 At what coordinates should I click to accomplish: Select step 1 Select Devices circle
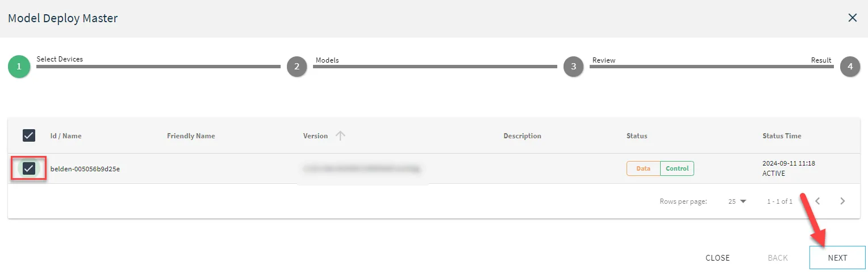click(x=19, y=67)
